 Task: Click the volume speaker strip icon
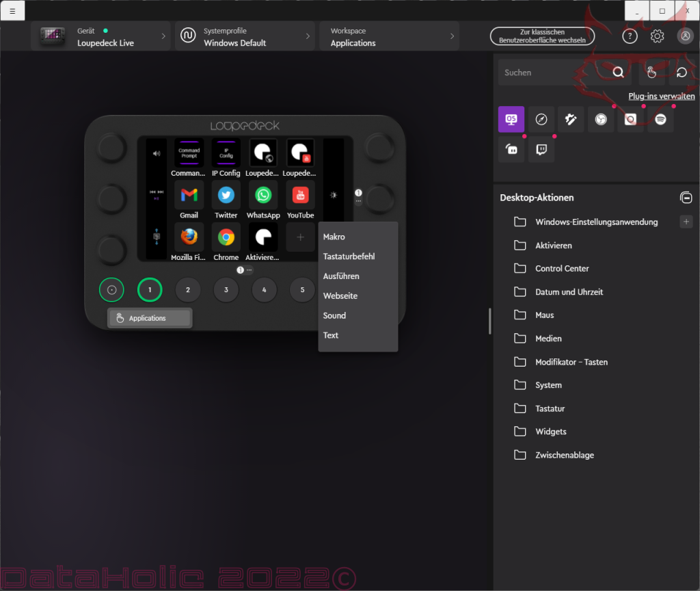point(157,154)
